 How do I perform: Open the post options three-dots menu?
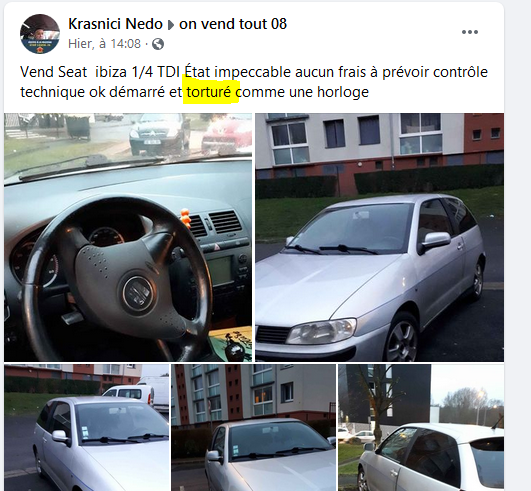470,32
